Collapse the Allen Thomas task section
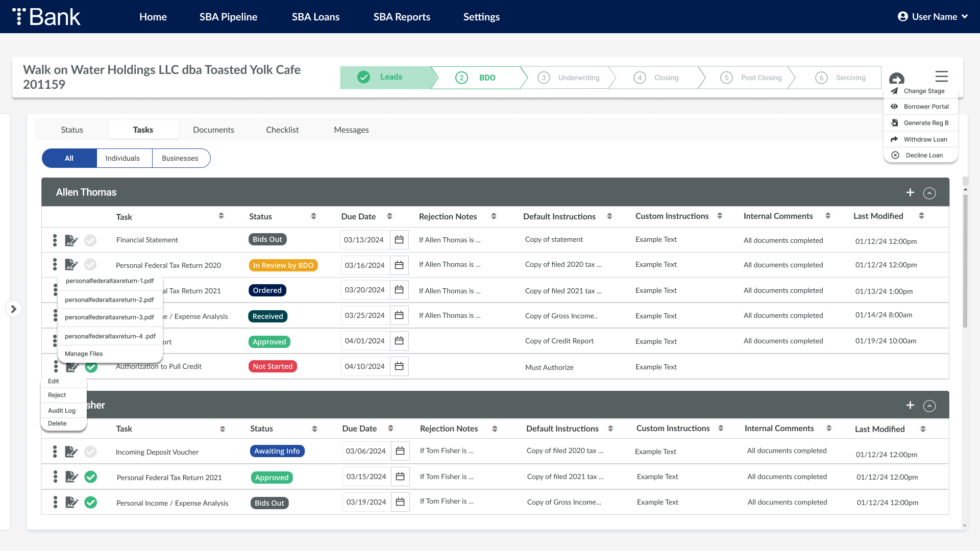 coord(929,193)
